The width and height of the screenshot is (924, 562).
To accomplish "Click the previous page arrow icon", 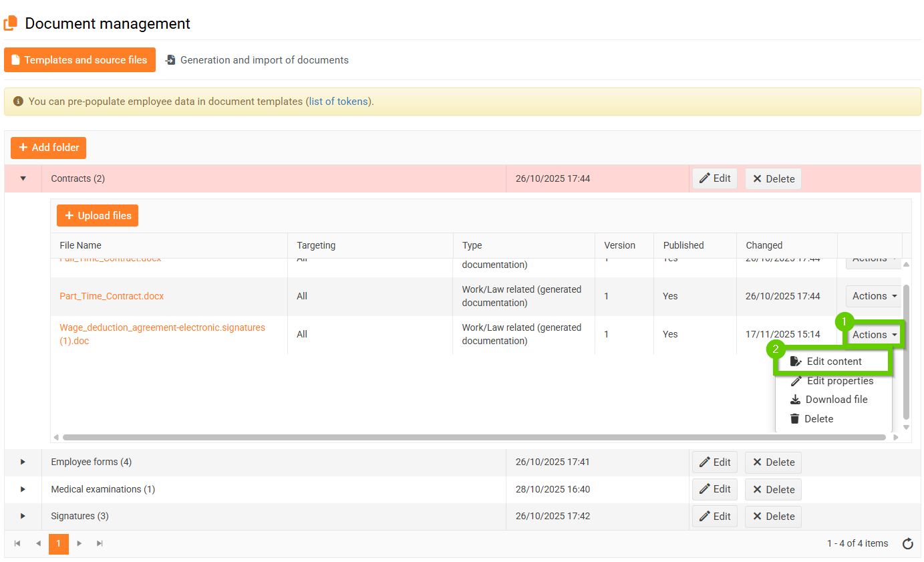I will pos(38,544).
